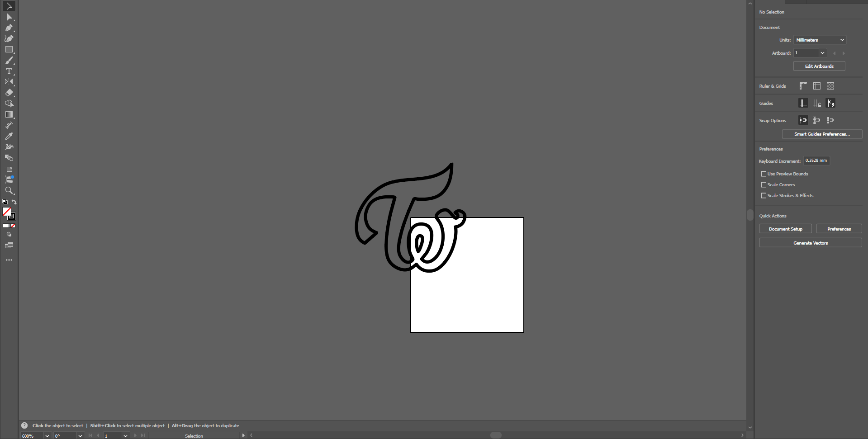
Task: Click the Keyboard Increment field
Action: 816,160
